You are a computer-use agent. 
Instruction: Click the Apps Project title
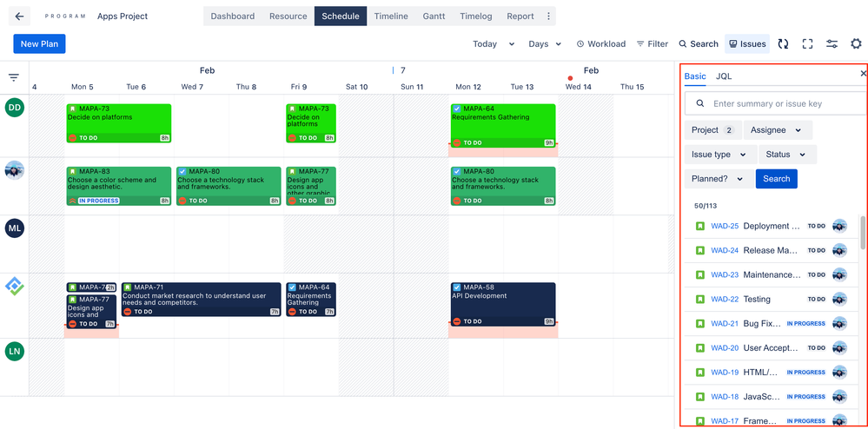pos(123,16)
